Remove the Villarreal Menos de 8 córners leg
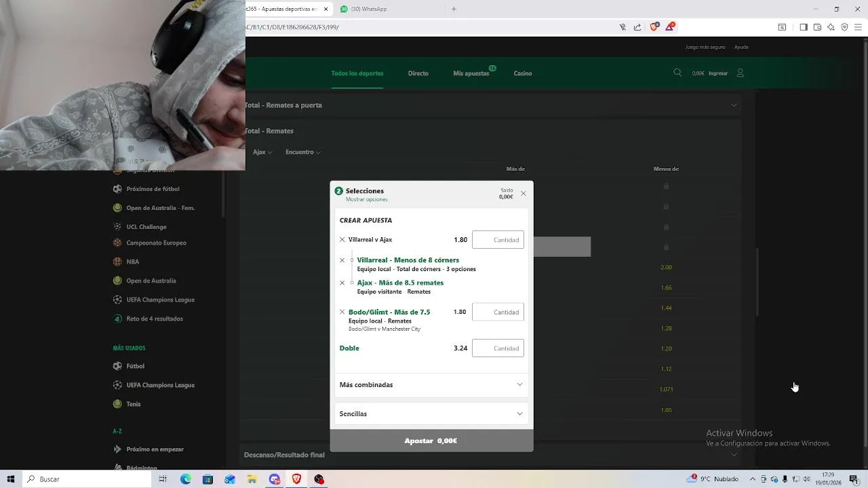 coord(342,260)
